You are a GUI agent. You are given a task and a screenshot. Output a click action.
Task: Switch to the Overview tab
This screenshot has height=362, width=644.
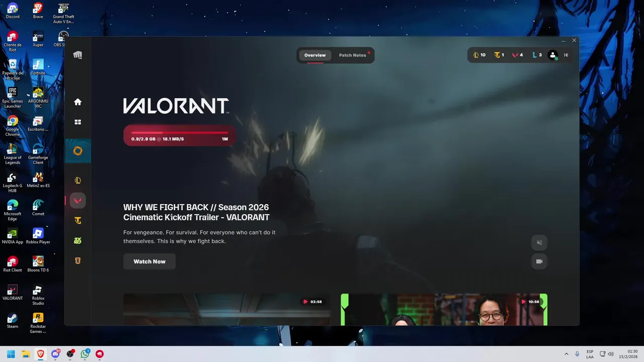(x=315, y=55)
